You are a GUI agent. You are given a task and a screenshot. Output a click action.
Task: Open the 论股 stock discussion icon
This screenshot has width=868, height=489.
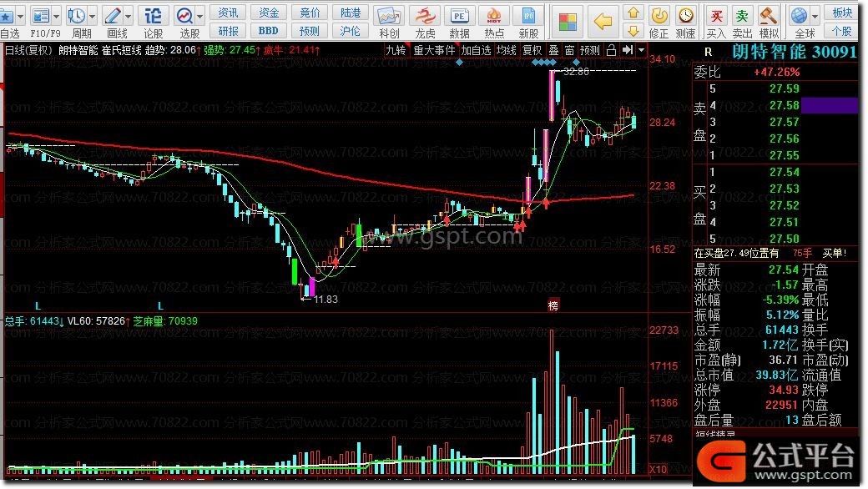click(x=153, y=16)
